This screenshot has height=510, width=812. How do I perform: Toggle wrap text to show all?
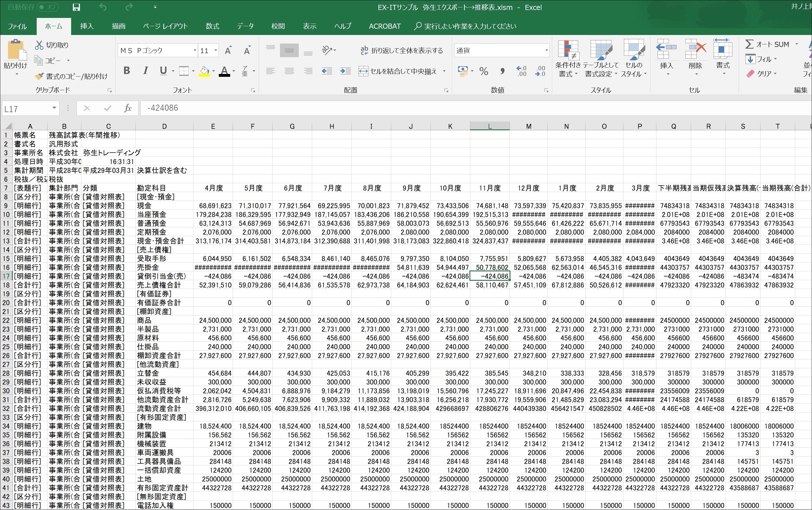(x=401, y=51)
